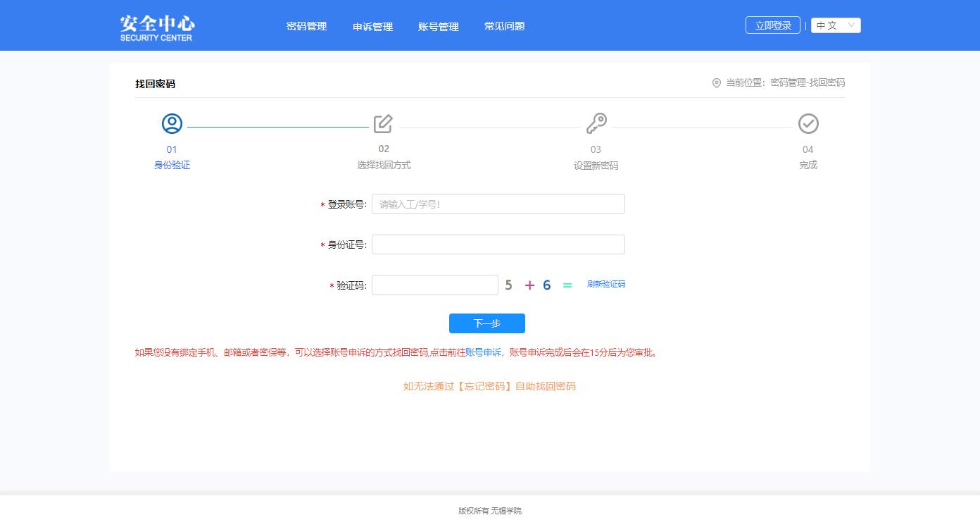Focus the 验证码 input field
This screenshot has width=980, height=527.
[x=434, y=285]
